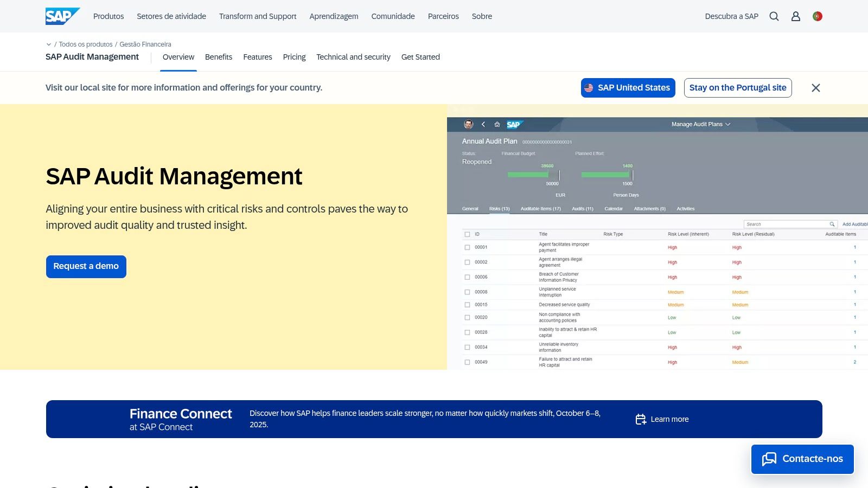The width and height of the screenshot is (868, 488).
Task: Select the Auditable Items (17) tab
Action: coord(540,209)
